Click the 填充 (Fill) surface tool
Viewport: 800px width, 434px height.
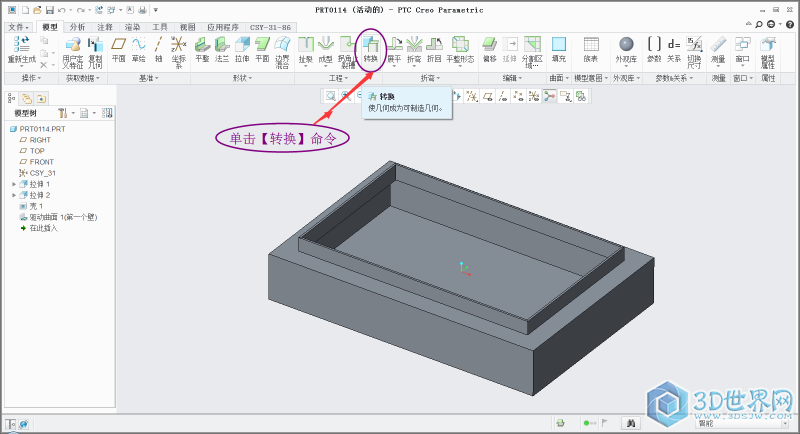pyautogui.click(x=559, y=49)
